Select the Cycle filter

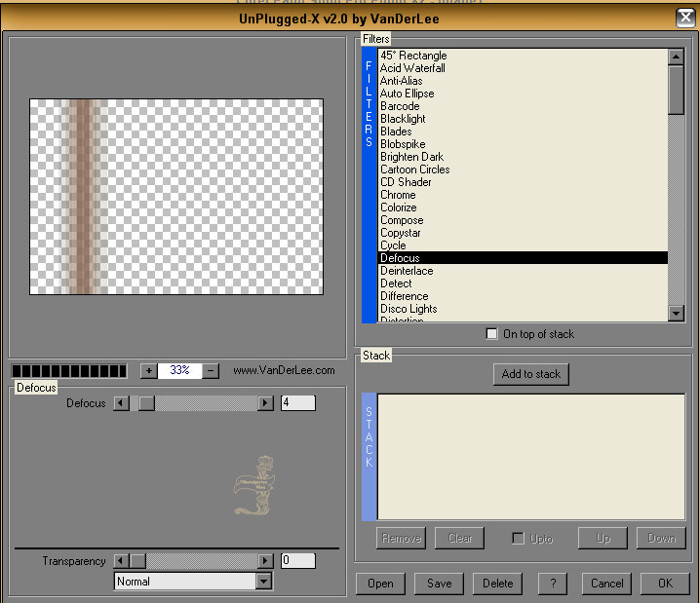coord(523,245)
